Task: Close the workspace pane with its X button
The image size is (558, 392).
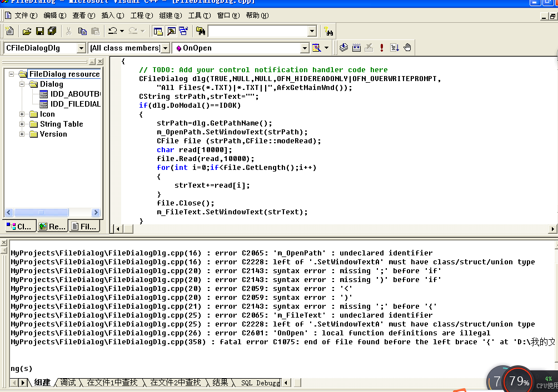Action: tap(101, 62)
